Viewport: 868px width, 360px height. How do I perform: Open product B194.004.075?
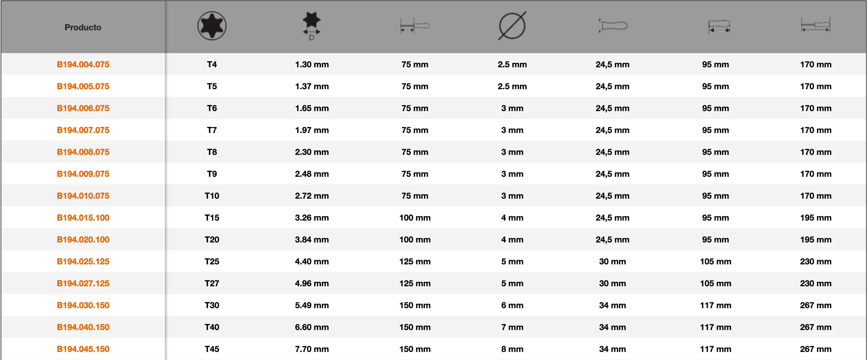pyautogui.click(x=83, y=64)
